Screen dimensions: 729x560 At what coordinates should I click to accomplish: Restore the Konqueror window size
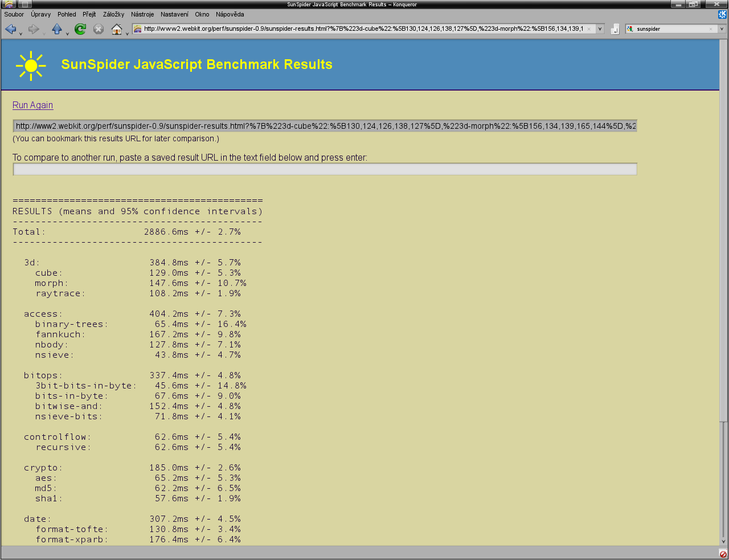693,4
